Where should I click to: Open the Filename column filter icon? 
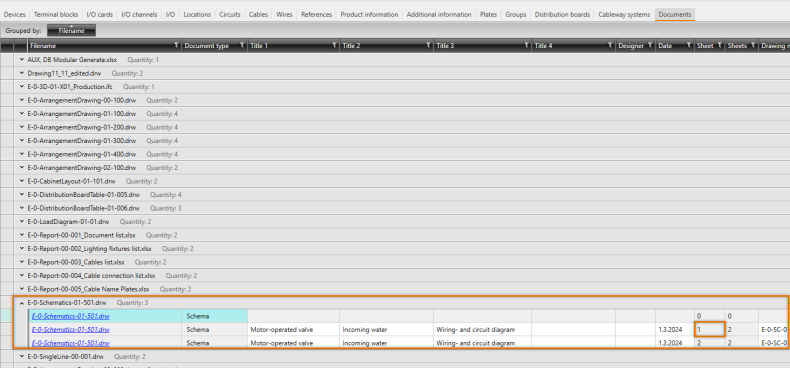tap(176, 45)
